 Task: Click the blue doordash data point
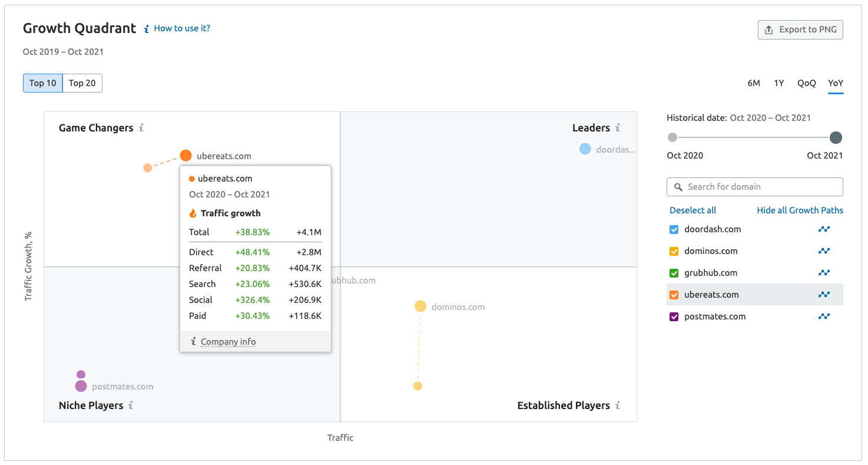pyautogui.click(x=585, y=149)
